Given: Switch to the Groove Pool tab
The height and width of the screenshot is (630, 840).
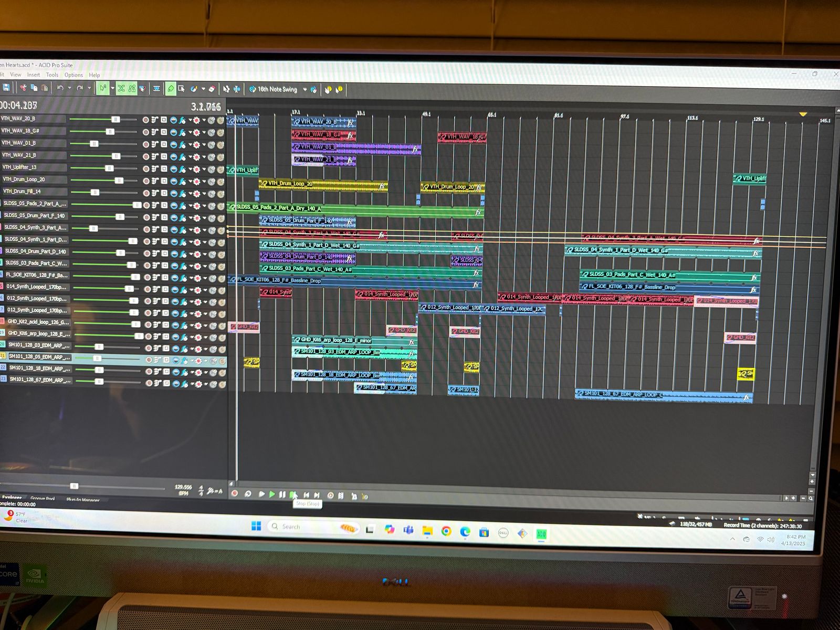Looking at the screenshot, I should [x=43, y=498].
